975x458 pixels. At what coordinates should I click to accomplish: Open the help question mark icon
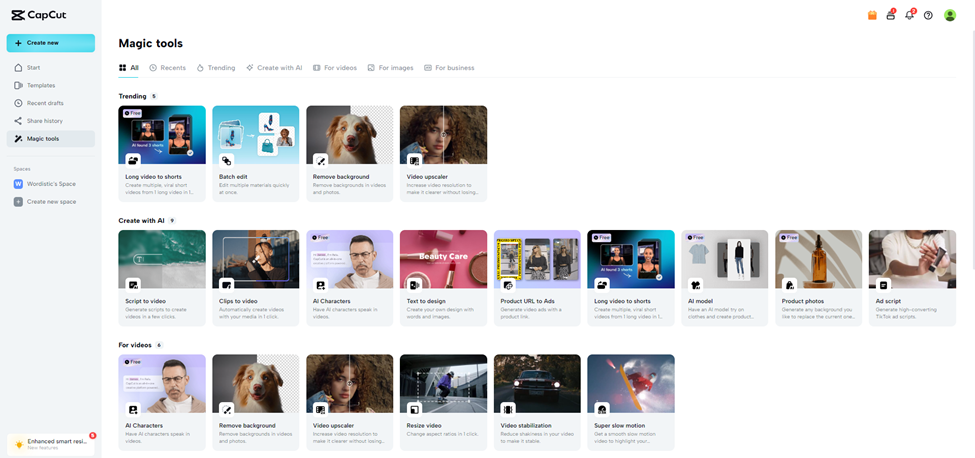coord(928,16)
